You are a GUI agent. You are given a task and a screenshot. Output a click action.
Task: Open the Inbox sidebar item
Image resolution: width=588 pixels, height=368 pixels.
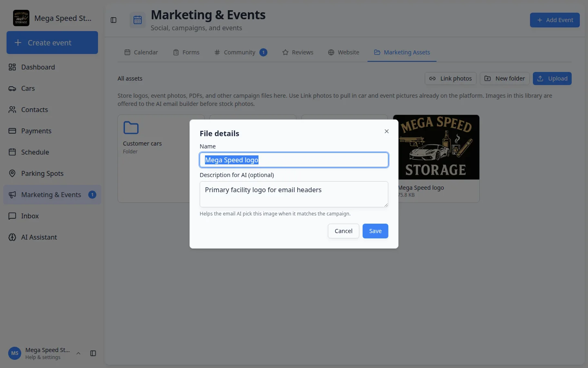point(52,216)
